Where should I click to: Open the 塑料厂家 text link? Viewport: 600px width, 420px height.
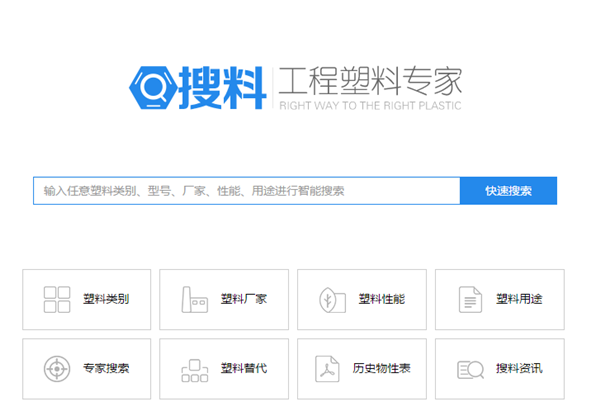[x=243, y=299]
